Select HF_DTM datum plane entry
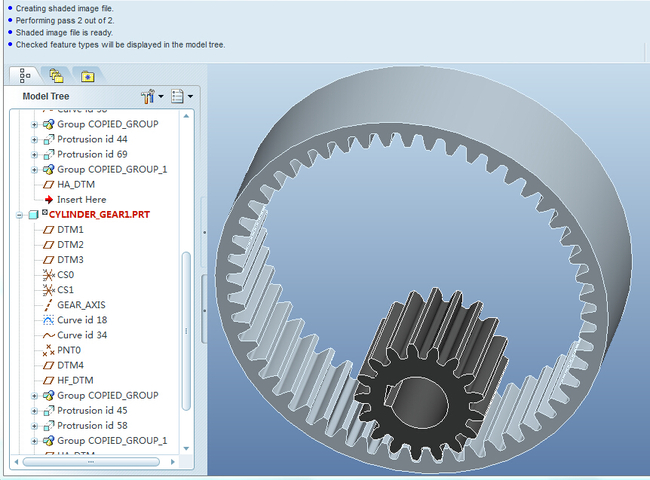This screenshot has height=480, width=650. pos(76,381)
